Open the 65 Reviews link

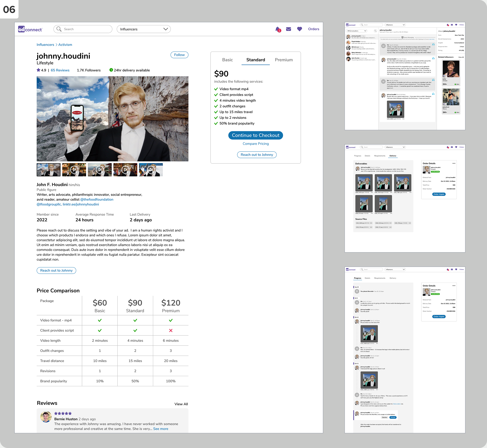[x=60, y=70]
